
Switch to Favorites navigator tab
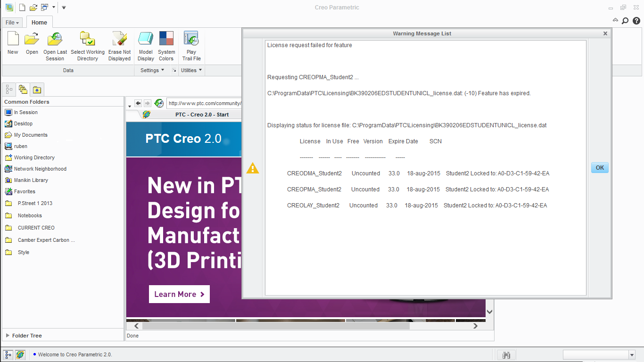pos(37,89)
